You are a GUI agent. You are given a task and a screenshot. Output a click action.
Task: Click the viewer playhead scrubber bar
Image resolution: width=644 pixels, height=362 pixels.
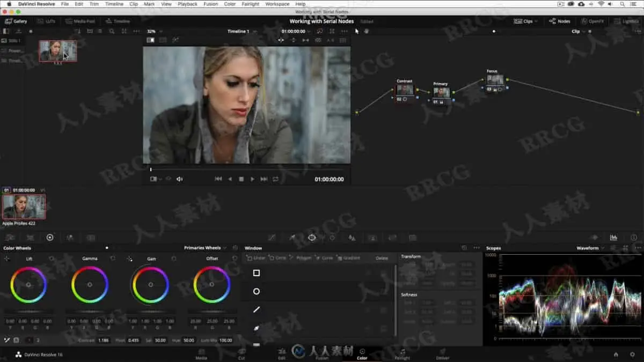[x=247, y=169]
